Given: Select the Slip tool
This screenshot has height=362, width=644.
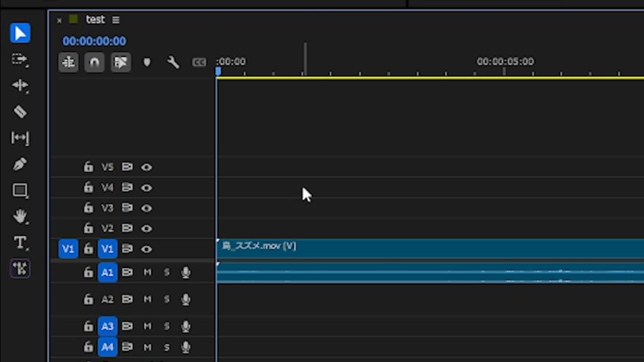Looking at the screenshot, I should pos(20,138).
